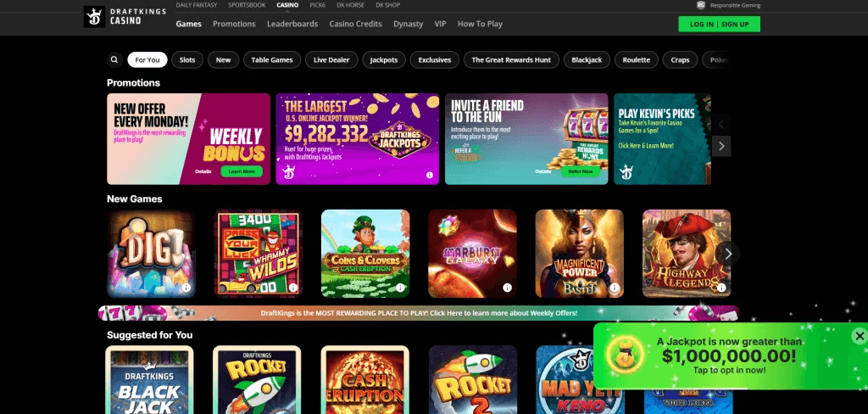Image resolution: width=868 pixels, height=414 pixels.
Task: Select the Table Games category
Action: 272,60
